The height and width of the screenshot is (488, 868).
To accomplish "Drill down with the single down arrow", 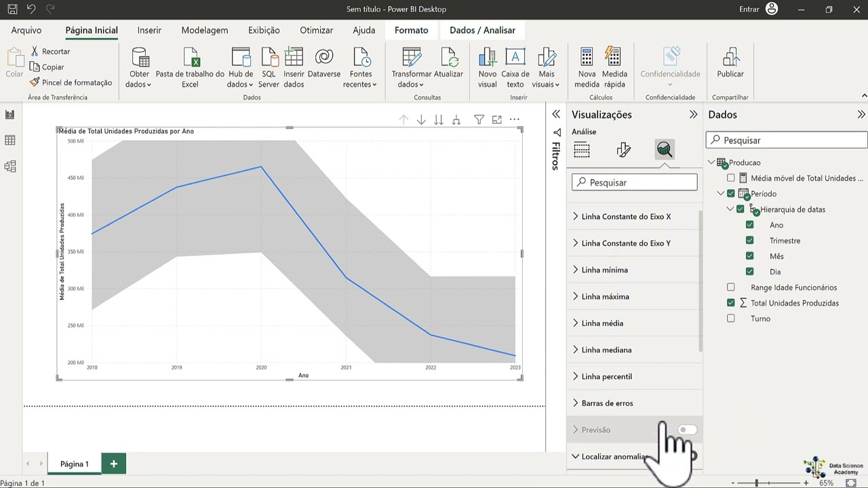I will click(x=421, y=119).
